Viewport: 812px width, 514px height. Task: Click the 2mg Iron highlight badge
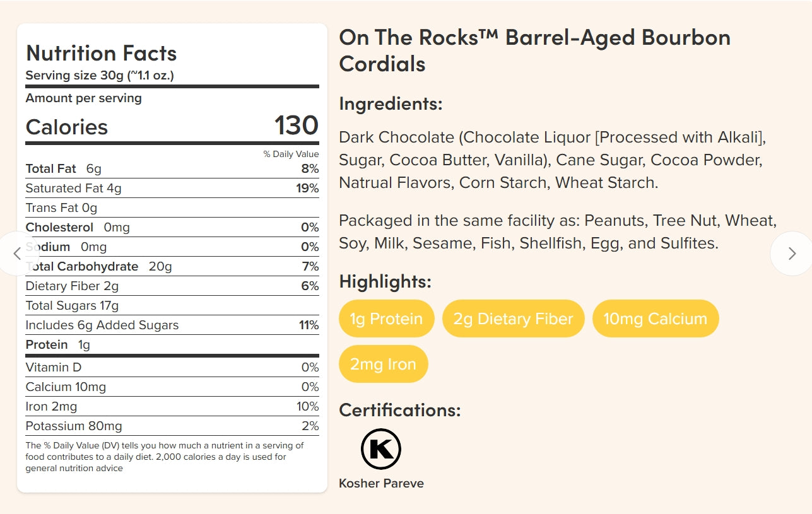pyautogui.click(x=383, y=364)
